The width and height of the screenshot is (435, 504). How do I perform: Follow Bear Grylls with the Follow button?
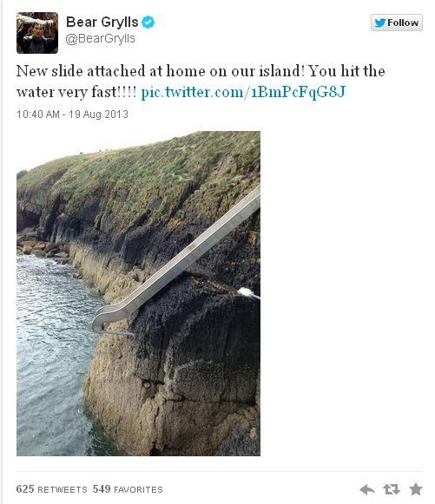pos(397,23)
